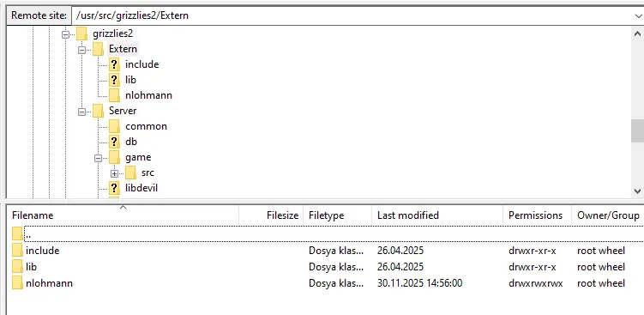Select the Extern folder icon in tree

click(98, 49)
